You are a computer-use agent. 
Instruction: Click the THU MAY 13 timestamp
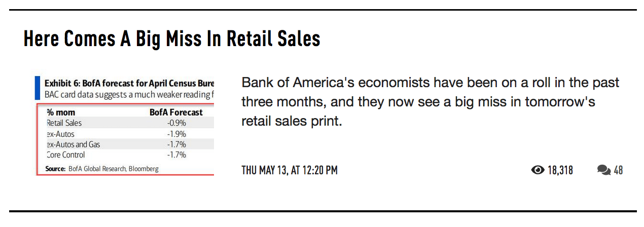289,170
